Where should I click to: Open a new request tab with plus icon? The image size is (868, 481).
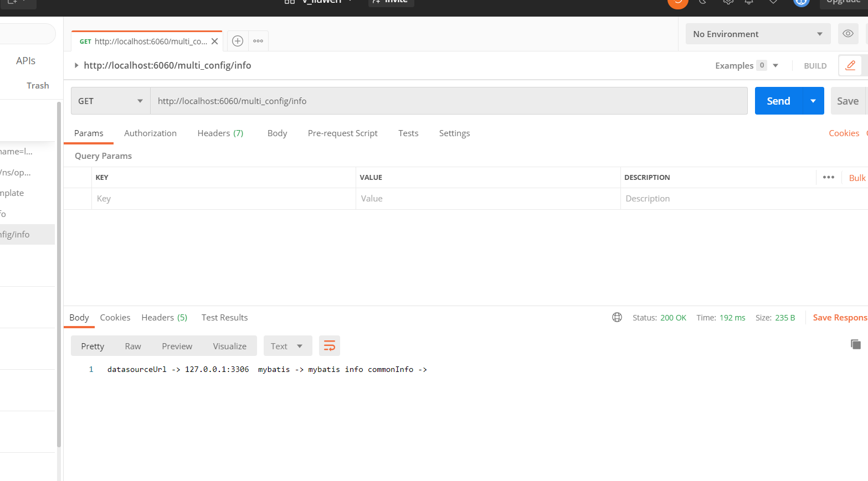(238, 41)
